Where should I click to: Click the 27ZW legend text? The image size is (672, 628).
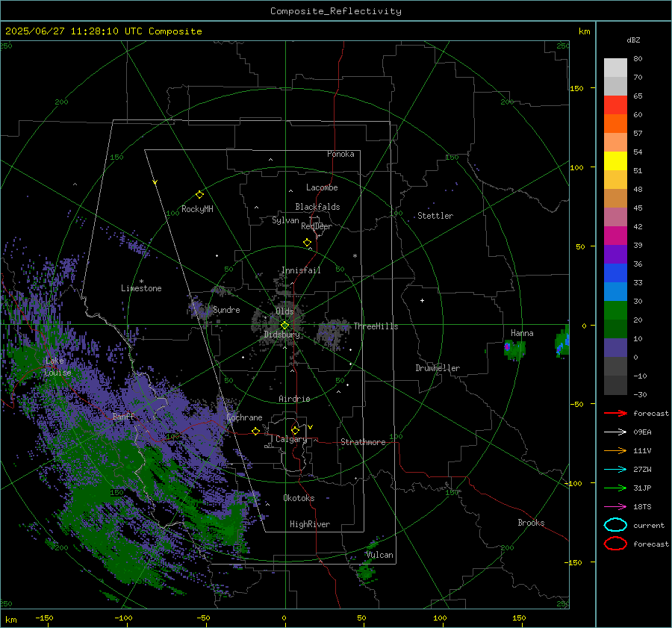[642, 470]
